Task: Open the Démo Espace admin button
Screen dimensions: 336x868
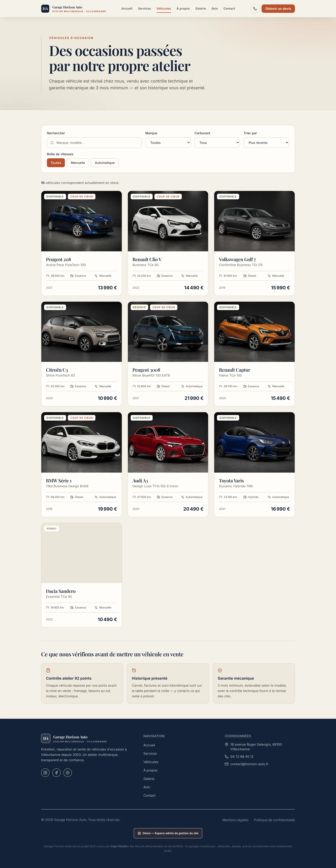Action: point(168,833)
